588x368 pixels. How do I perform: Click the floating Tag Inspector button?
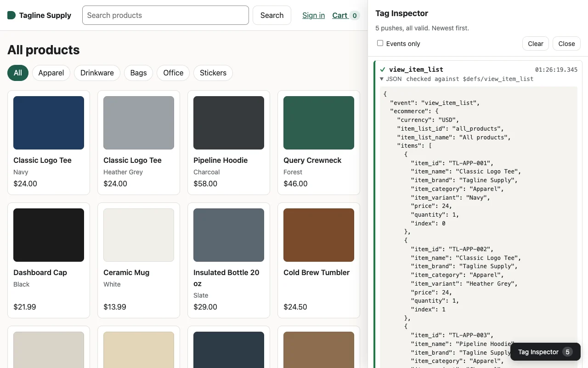(545, 352)
